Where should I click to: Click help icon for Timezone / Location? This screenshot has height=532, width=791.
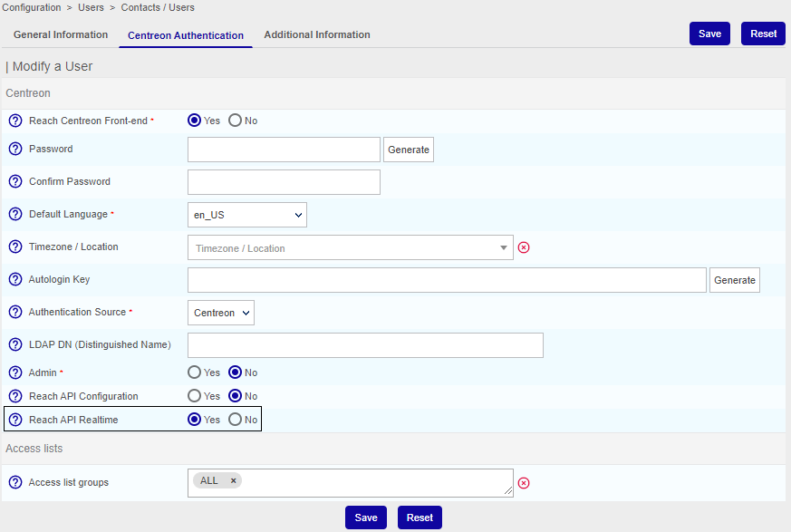(x=15, y=247)
